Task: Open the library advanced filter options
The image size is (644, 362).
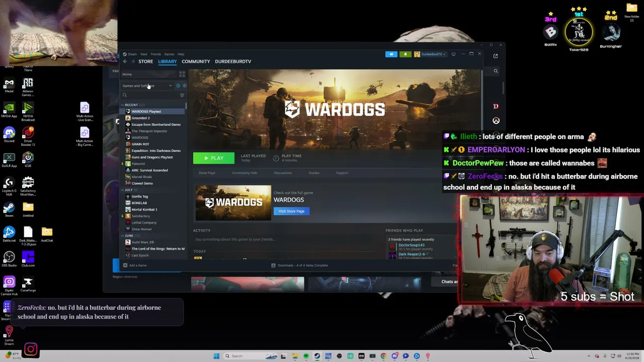Action: click(x=182, y=95)
